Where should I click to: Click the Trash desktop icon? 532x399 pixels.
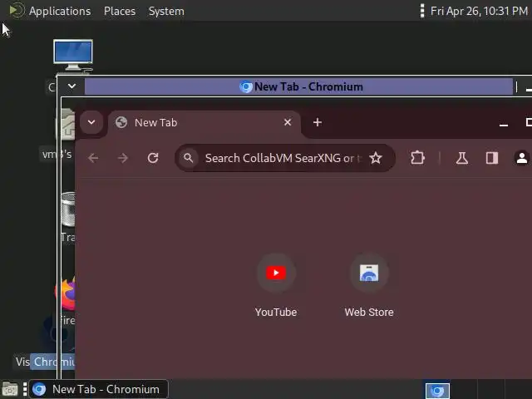pyautogui.click(x=68, y=209)
